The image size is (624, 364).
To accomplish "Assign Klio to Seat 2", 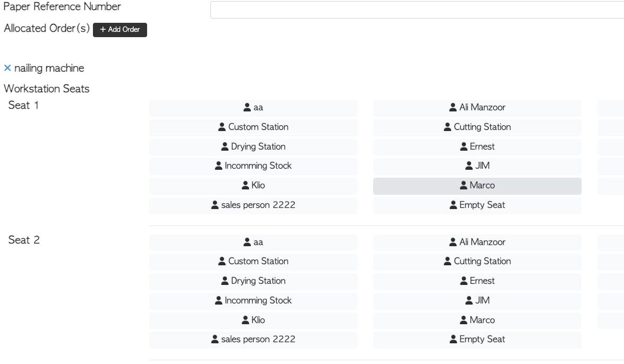I will 253,320.
